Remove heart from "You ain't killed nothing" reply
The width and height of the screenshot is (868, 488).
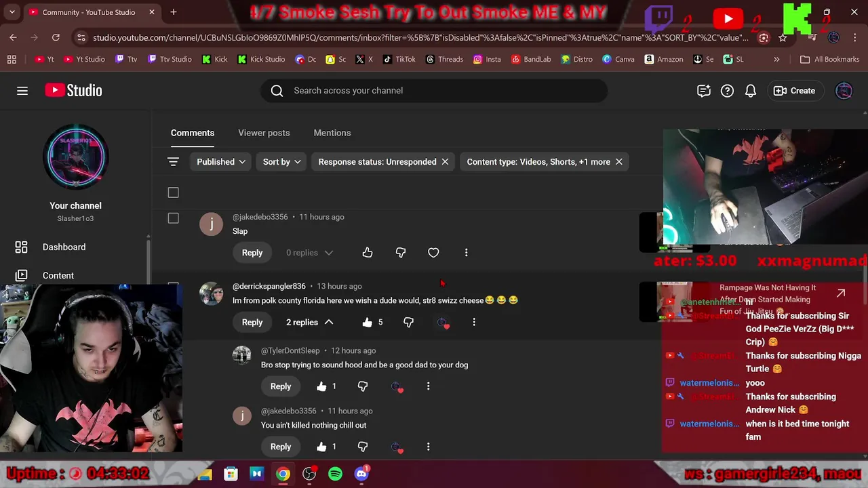click(x=397, y=447)
